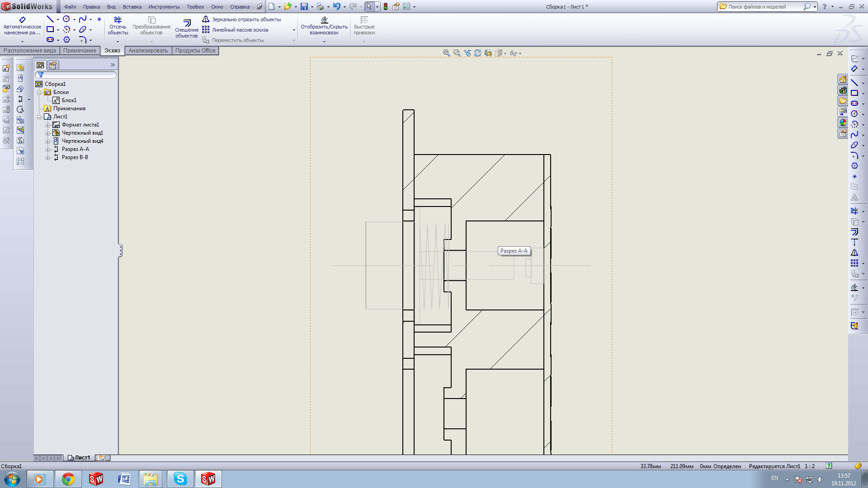This screenshot has width=868, height=488.
Task: Toggle Display/Hide Relations (Отобразить/Скрыть взаимосвязи)
Action: tap(324, 25)
